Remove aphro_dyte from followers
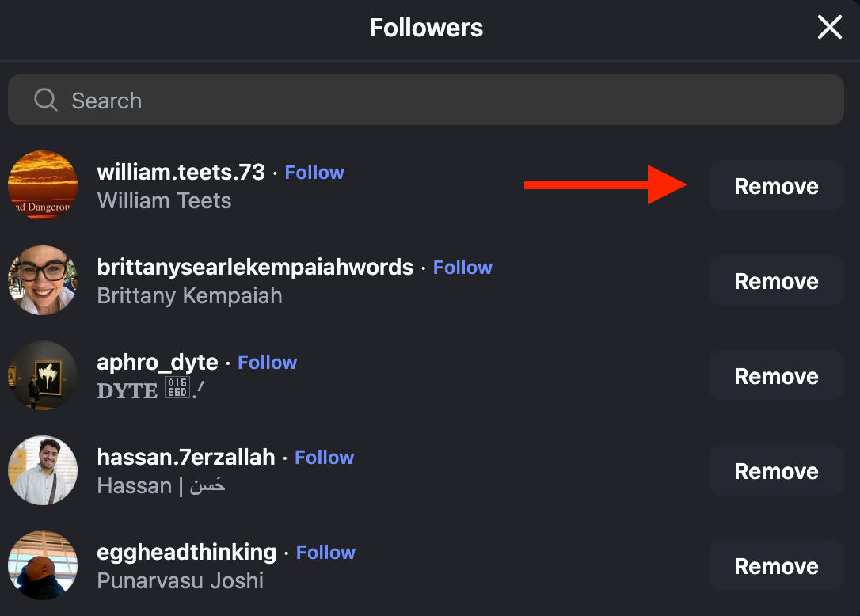 (x=776, y=376)
